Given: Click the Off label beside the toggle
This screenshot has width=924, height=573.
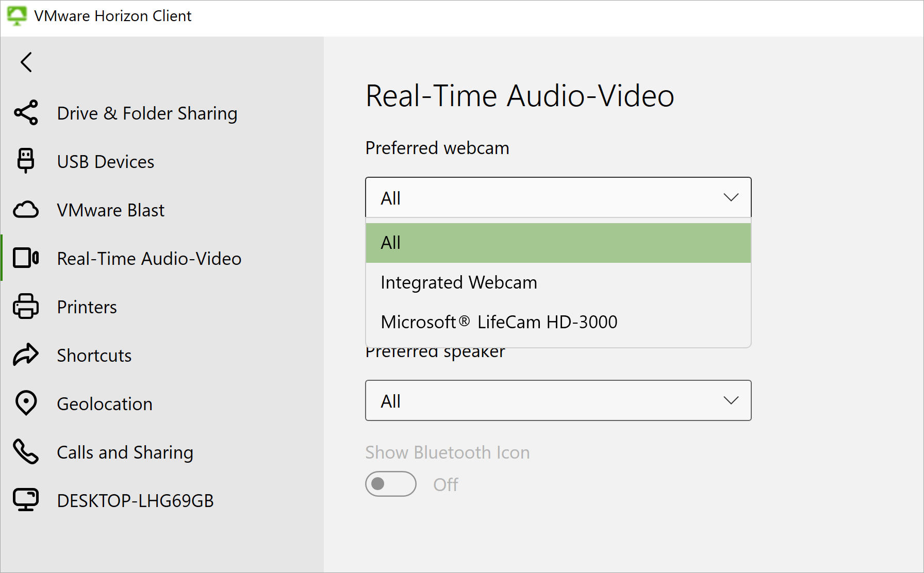Looking at the screenshot, I should (x=445, y=484).
